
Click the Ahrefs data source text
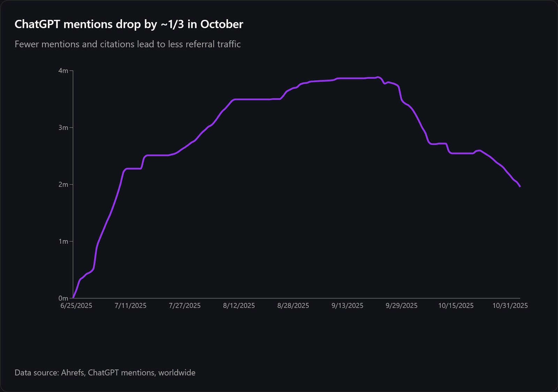point(105,372)
